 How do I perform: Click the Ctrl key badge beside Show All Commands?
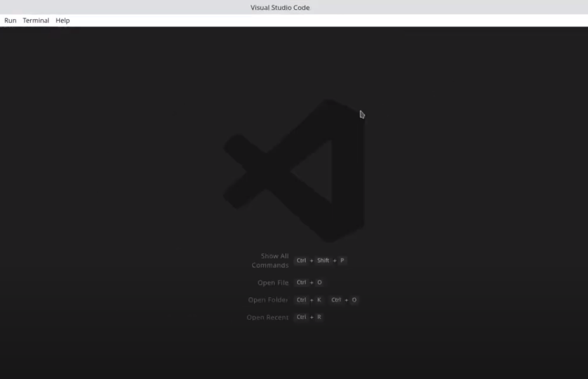[301, 260]
